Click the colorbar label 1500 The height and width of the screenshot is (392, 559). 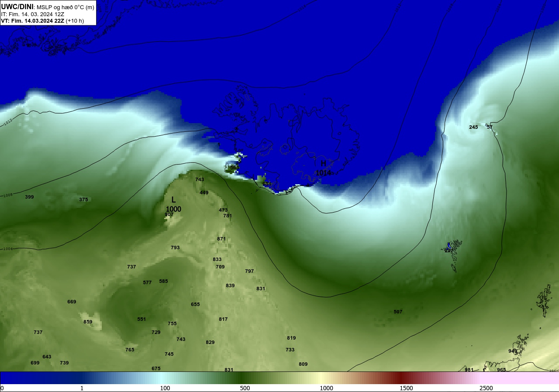pos(406,388)
